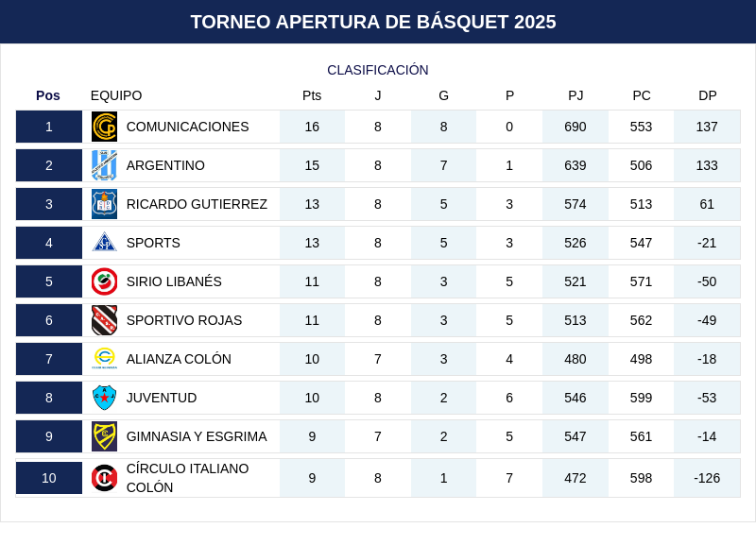Open the SPORTIVO ROJAS team name
Image resolution: width=756 pixels, height=545 pixels.
tap(184, 320)
